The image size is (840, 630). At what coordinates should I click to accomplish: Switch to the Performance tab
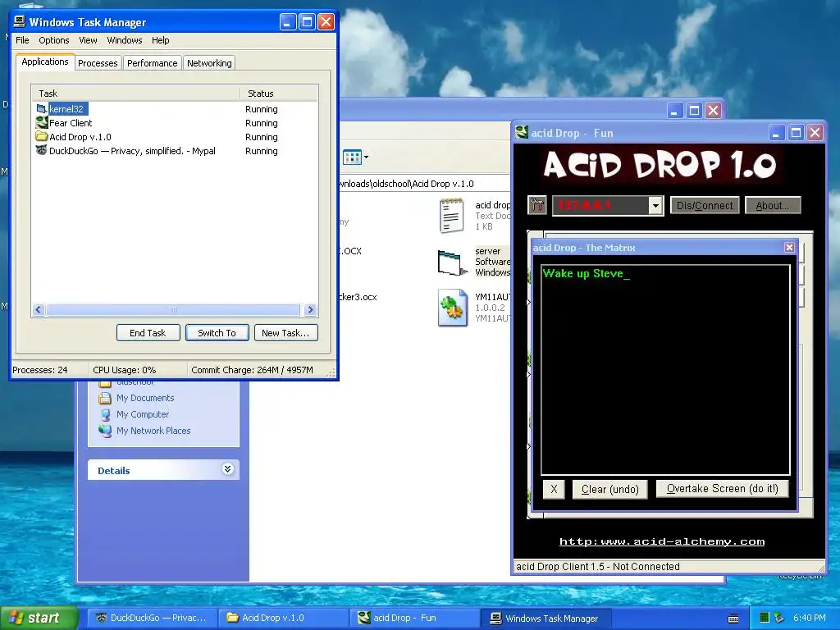click(x=152, y=63)
